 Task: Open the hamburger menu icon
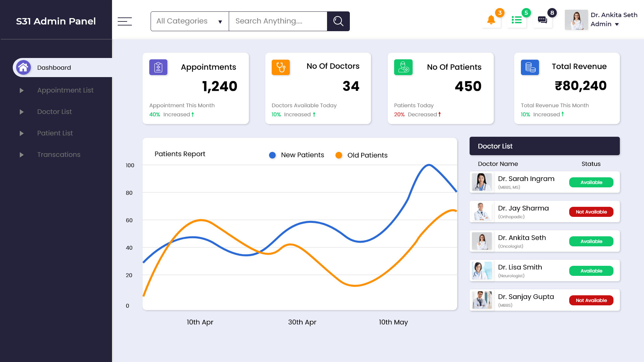[125, 21]
